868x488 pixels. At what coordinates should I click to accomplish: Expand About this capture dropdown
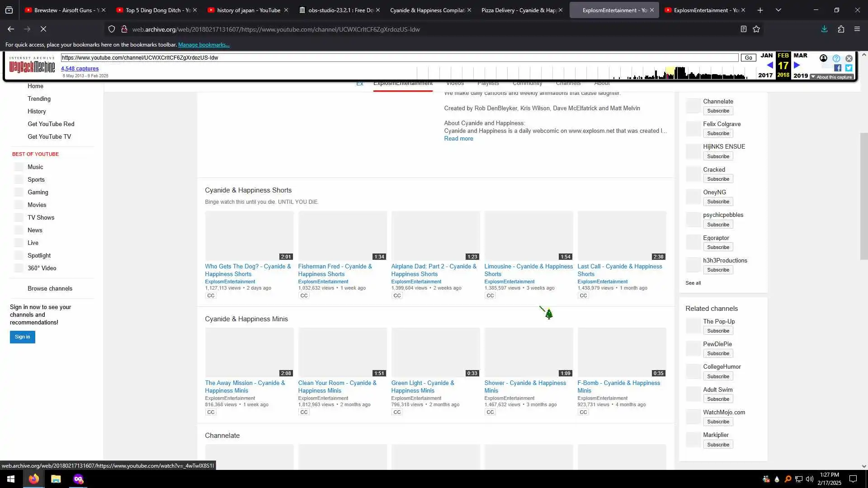coord(831,77)
